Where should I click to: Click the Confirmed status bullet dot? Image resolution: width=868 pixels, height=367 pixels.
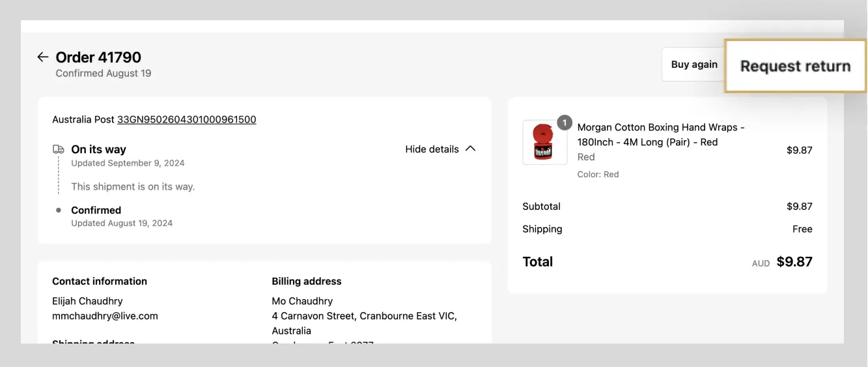59,210
